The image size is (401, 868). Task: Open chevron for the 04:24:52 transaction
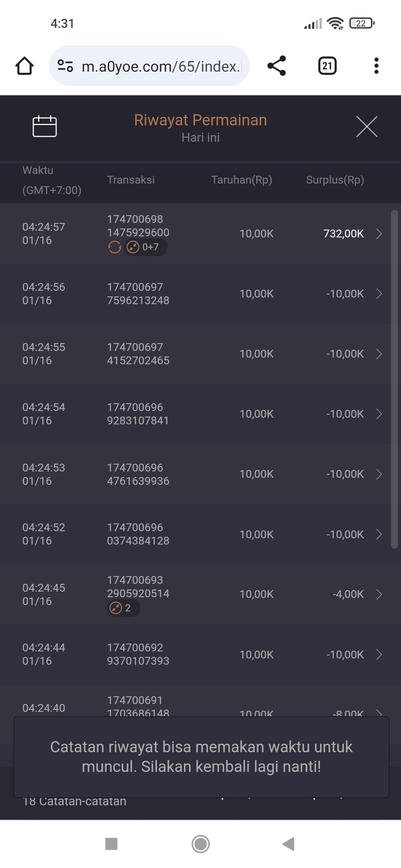click(x=379, y=534)
